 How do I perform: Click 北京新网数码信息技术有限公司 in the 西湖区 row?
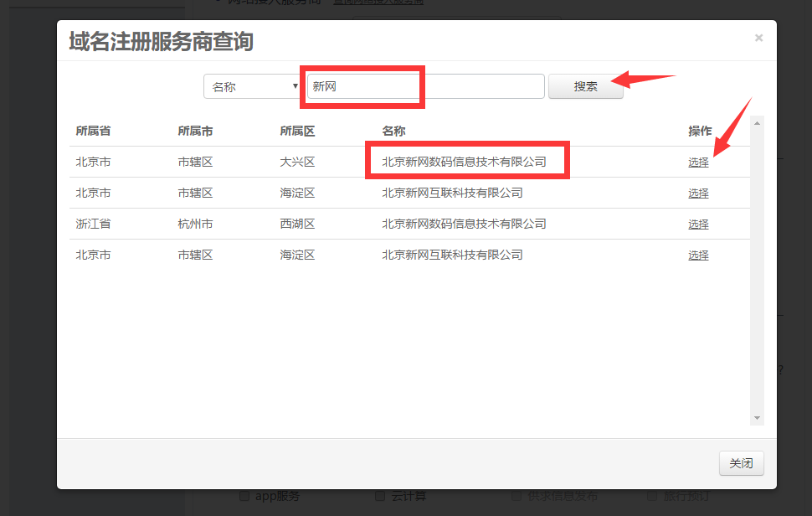[x=464, y=224]
